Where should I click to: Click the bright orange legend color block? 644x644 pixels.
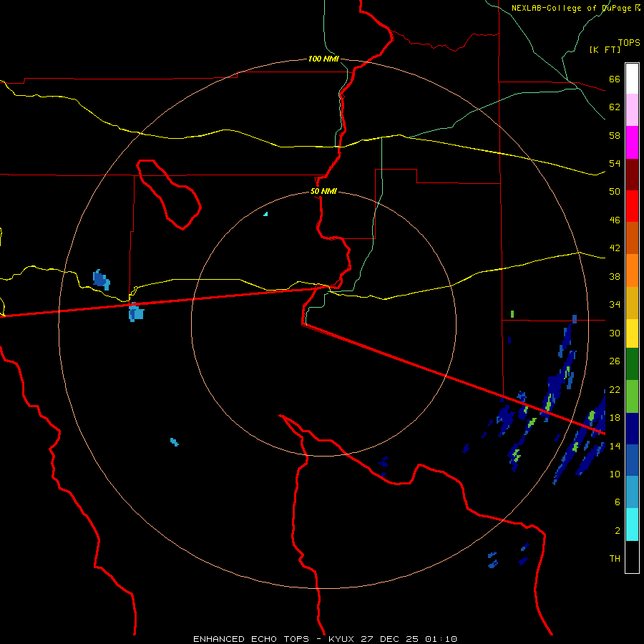632,270
